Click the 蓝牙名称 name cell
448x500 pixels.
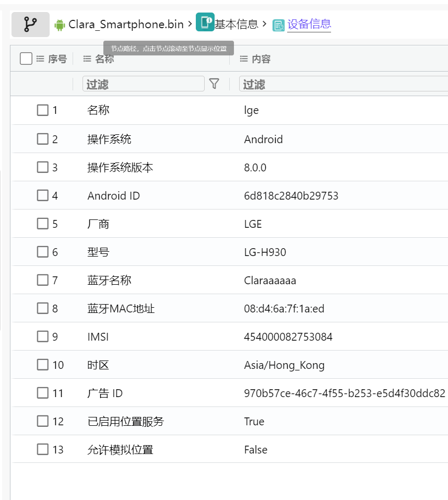(x=109, y=280)
